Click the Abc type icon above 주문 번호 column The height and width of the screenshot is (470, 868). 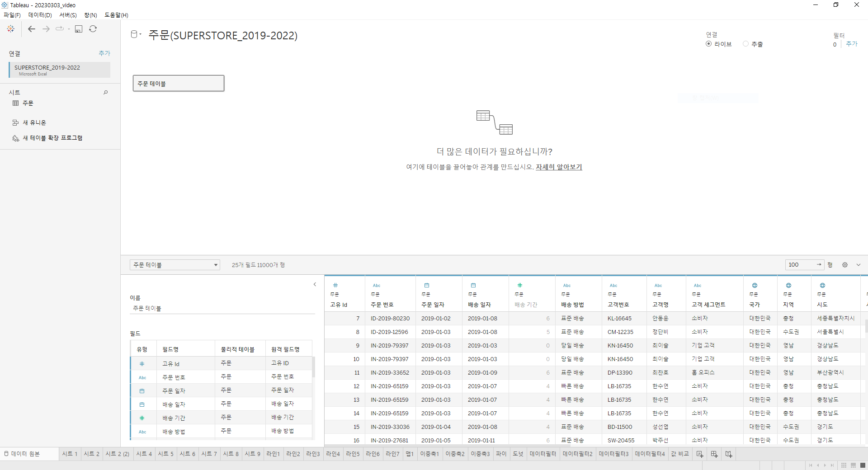[x=377, y=285]
